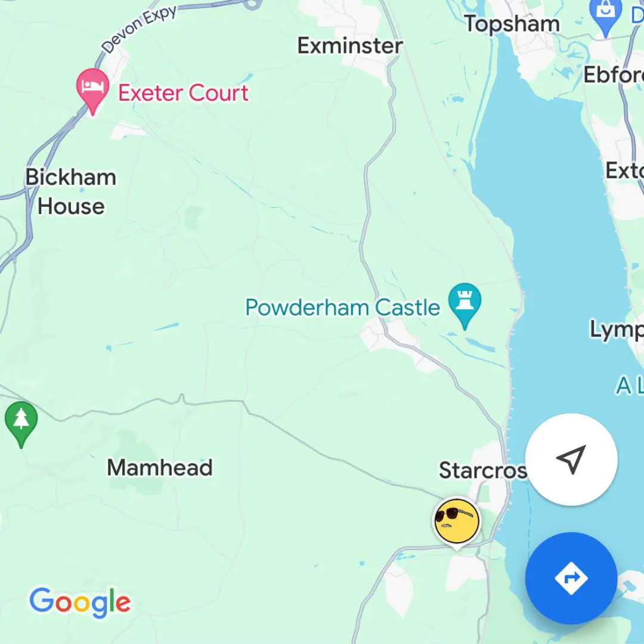
Task: Tap the Powderham Castle text label
Action: pos(342,307)
